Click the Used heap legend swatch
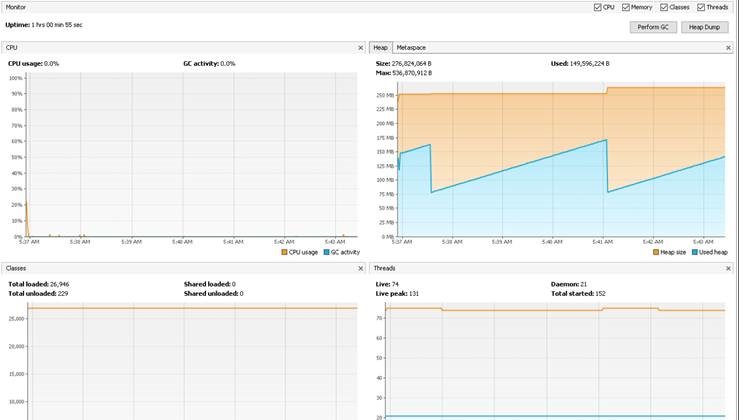Viewport: 739px width, 420px height. point(694,252)
